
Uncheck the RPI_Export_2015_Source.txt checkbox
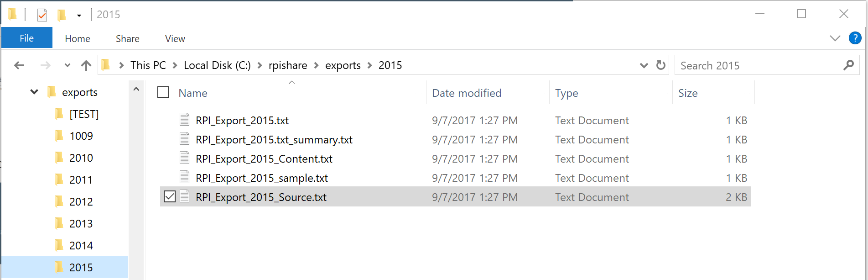tap(170, 197)
